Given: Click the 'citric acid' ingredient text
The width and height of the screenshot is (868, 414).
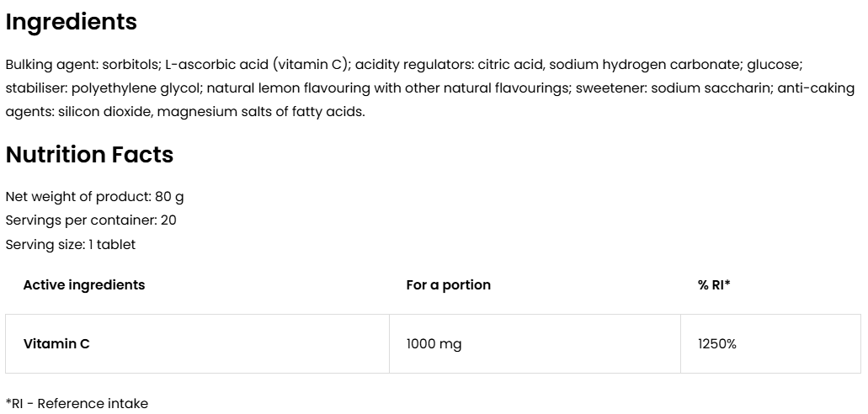Looking at the screenshot, I should pyautogui.click(x=509, y=64).
